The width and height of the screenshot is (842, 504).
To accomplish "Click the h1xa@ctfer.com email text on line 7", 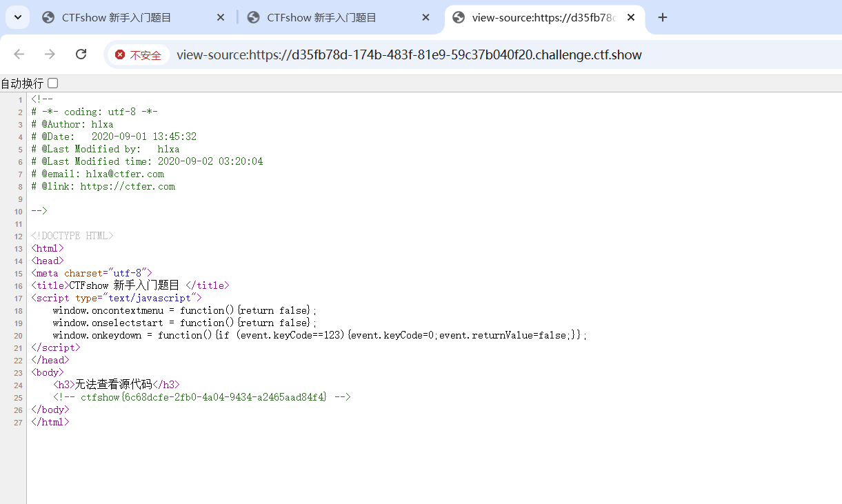I will pos(125,174).
